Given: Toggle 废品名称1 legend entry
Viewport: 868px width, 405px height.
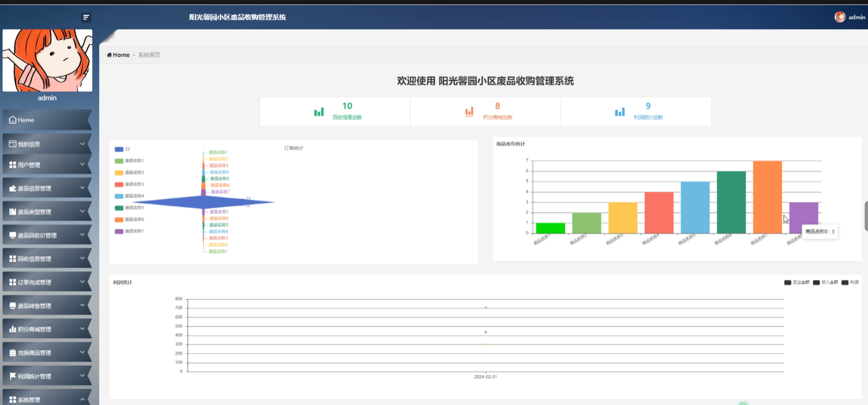Looking at the screenshot, I should [x=129, y=161].
